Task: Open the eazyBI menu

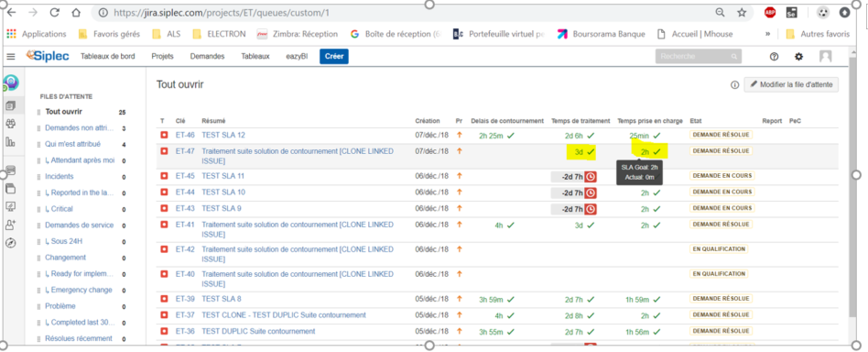Action: [297, 57]
